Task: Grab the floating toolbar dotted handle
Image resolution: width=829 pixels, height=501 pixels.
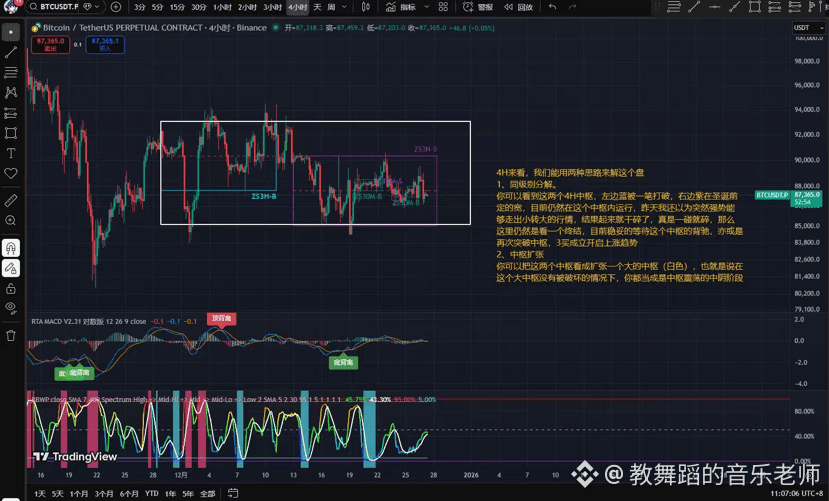Action: tap(657, 7)
